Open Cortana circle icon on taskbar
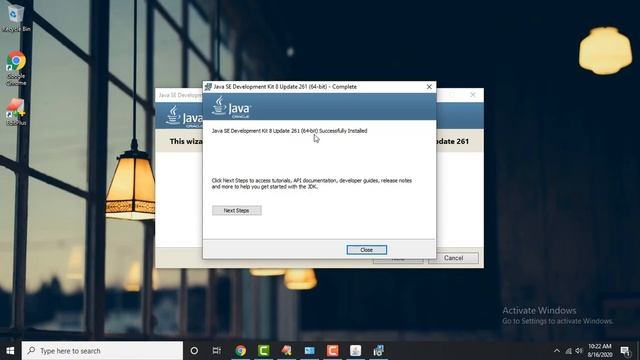This screenshot has height=360, width=640. (194, 351)
